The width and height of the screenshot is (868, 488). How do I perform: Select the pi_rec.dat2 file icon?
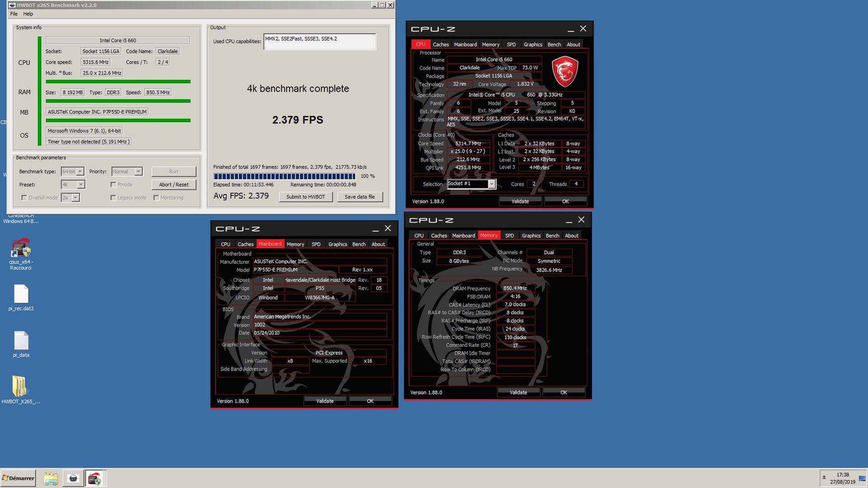(x=21, y=298)
